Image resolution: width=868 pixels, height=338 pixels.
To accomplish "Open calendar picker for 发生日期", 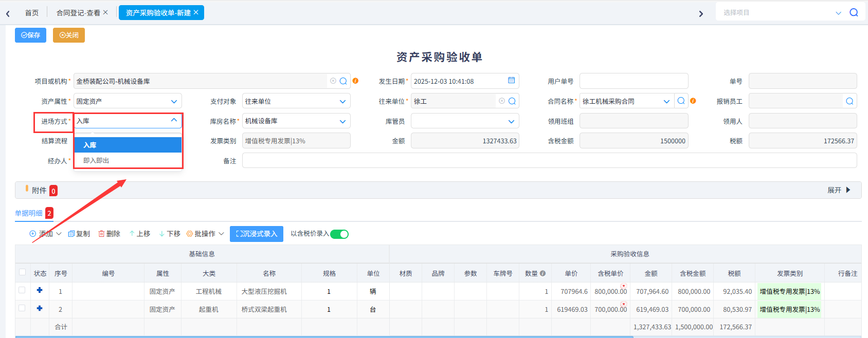I will (511, 81).
